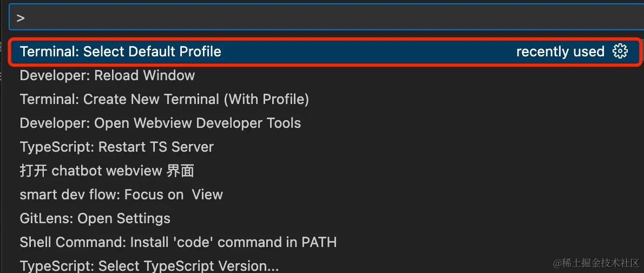
Task: Open GitLens settings from the list
Action: coord(95,218)
